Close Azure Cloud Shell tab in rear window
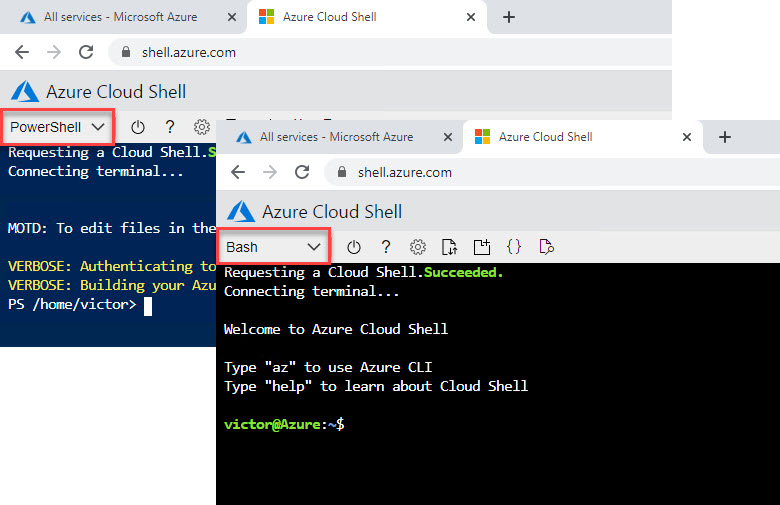This screenshot has width=780, height=505. (471, 17)
